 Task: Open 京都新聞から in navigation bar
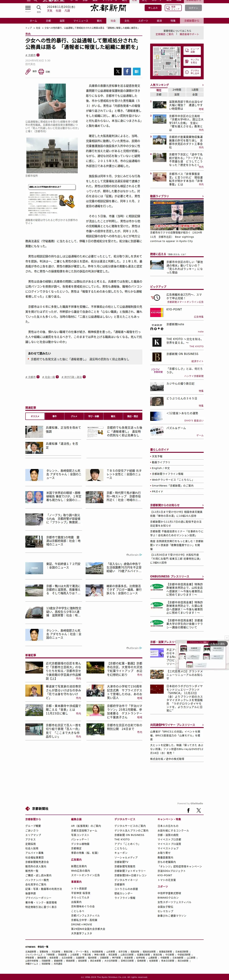point(191,21)
